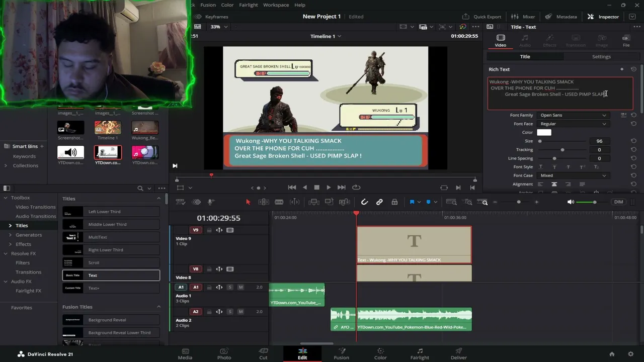This screenshot has height=362, width=644.
Task: Play the timeline forward
Action: point(329,188)
